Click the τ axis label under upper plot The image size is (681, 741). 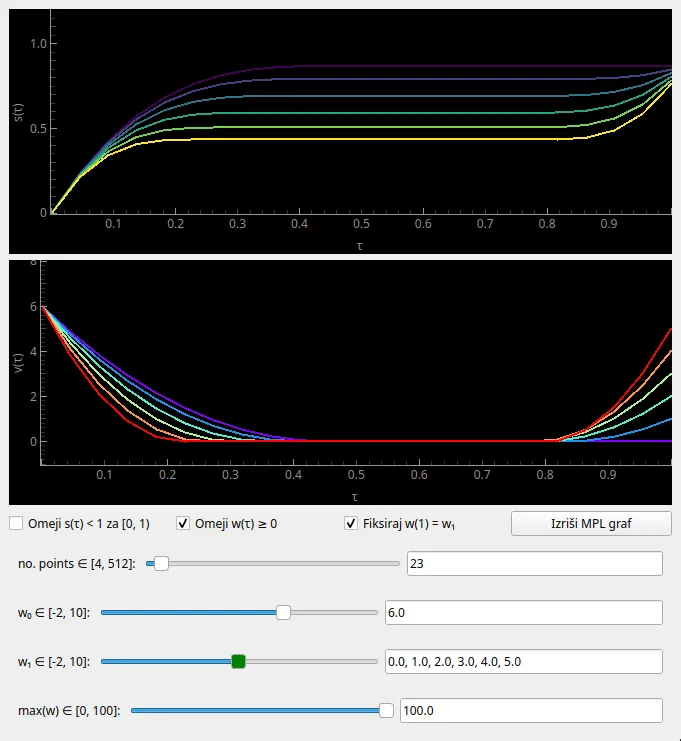(358, 244)
